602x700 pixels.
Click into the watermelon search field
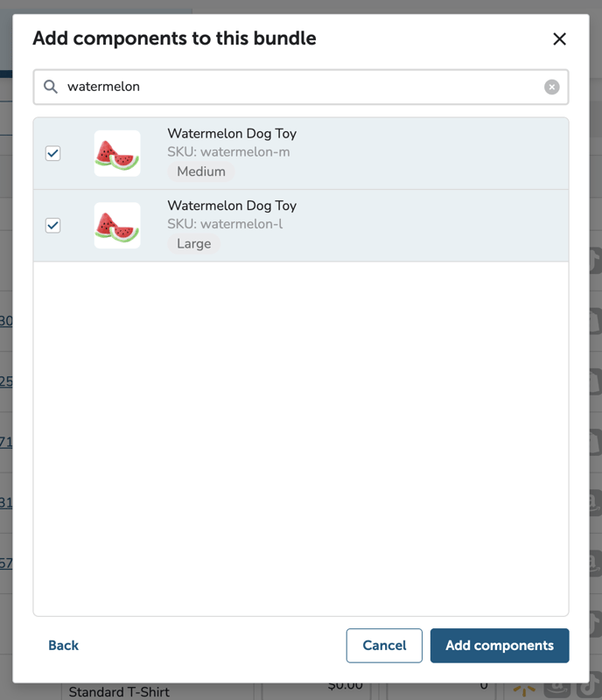pos(300,87)
